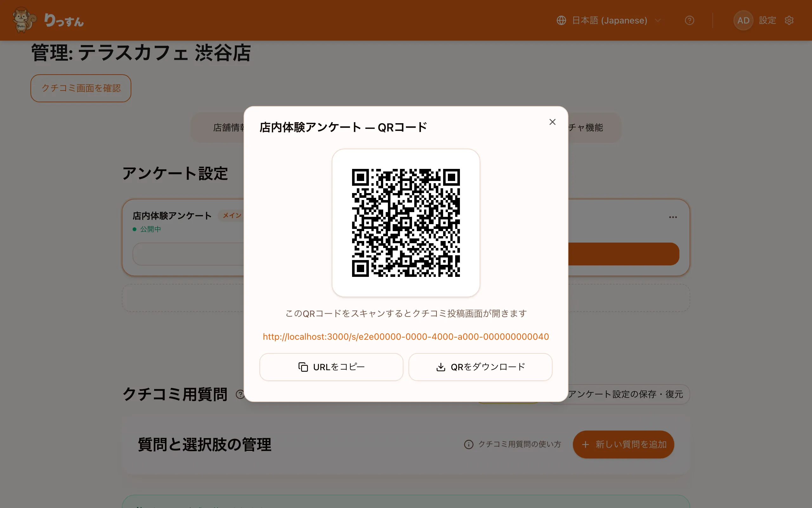Click the 質問と選択肢の管理 heading
This screenshot has width=812, height=508.
[204, 444]
